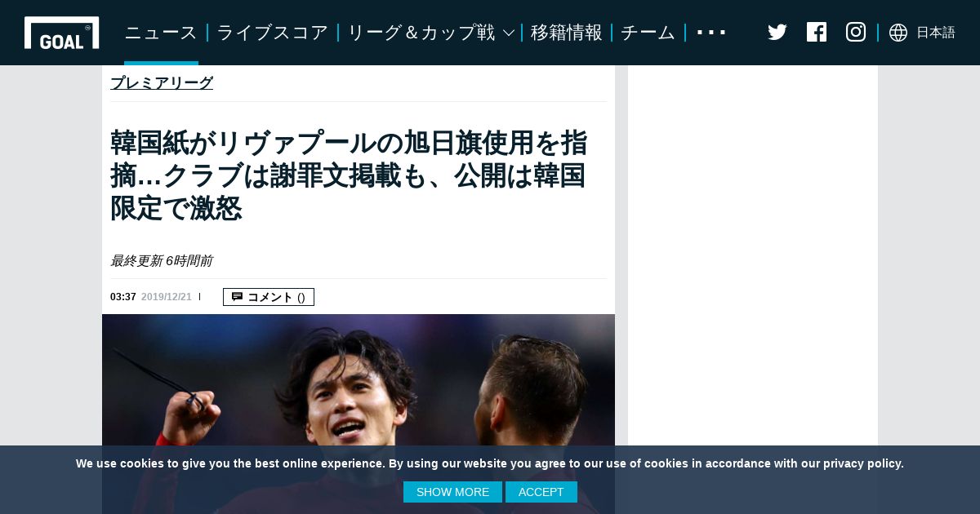The image size is (980, 514).
Task: Expand リーグ＆カップ戦 chevron arrow
Action: pyautogui.click(x=508, y=33)
